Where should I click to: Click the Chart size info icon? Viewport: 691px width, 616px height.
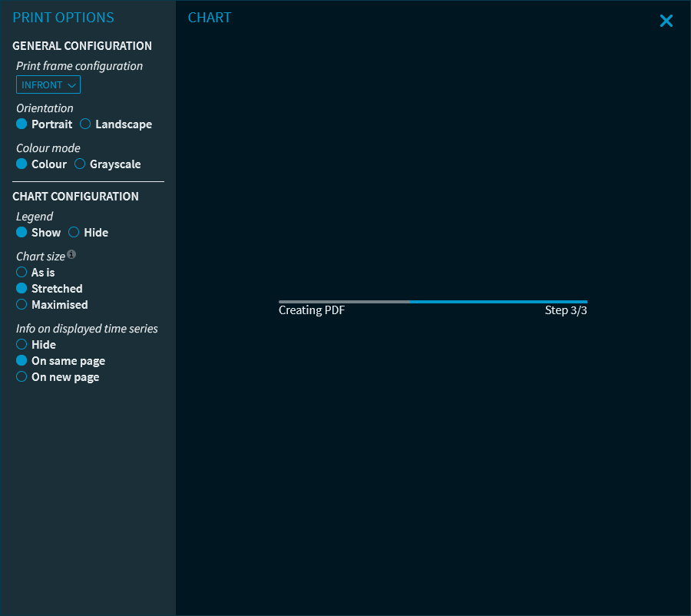(71, 254)
